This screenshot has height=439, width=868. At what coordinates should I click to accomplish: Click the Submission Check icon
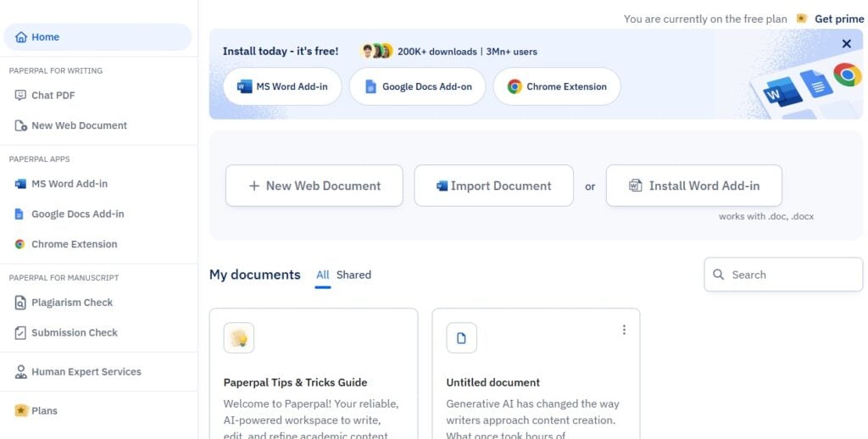[20, 333]
